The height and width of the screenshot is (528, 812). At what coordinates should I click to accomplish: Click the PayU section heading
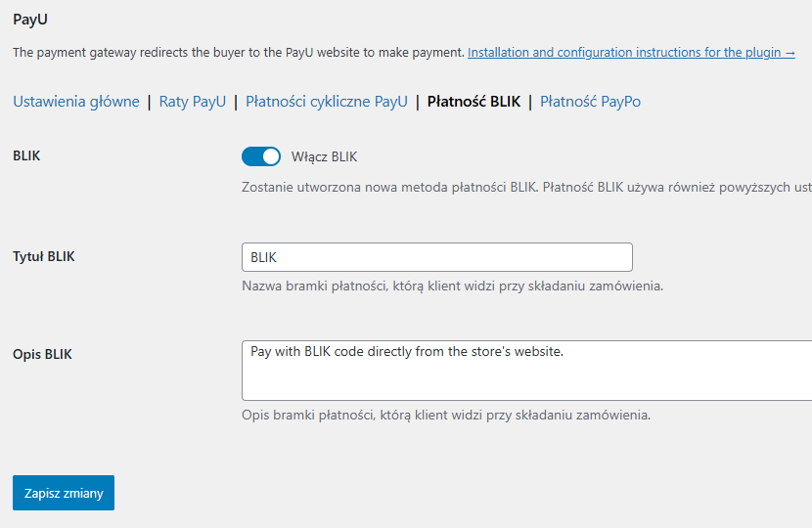click(29, 18)
